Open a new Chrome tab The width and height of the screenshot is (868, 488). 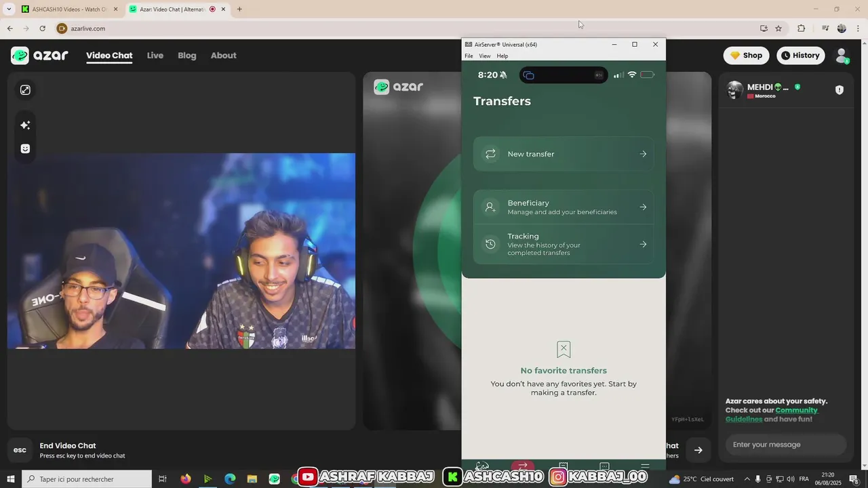click(x=239, y=9)
